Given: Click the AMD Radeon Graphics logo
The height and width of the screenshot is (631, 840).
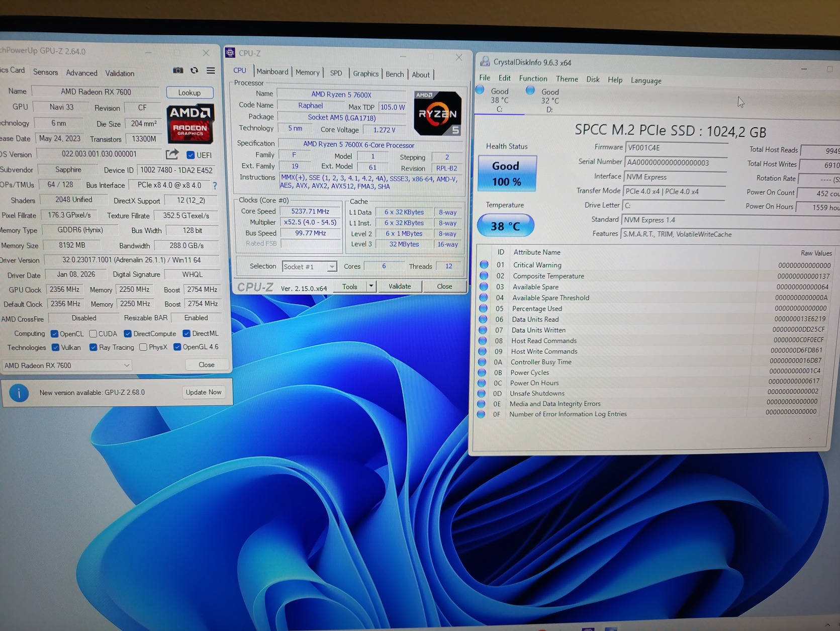Looking at the screenshot, I should point(190,123).
